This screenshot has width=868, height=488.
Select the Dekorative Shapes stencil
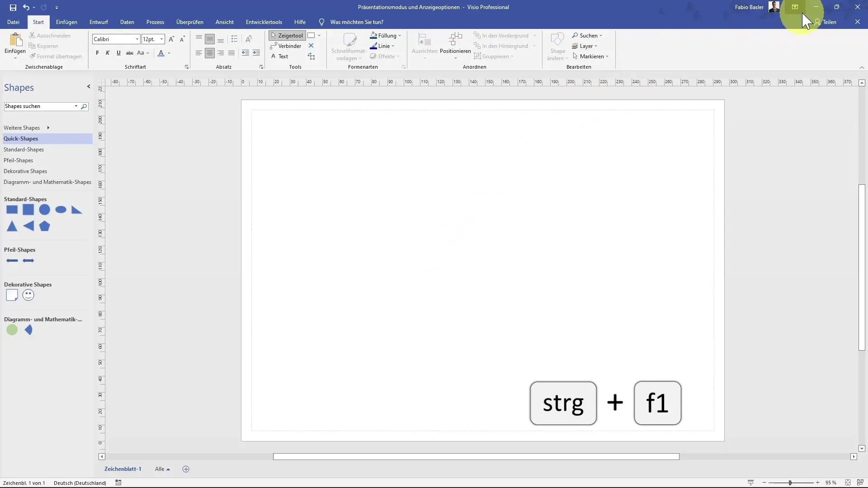point(25,171)
